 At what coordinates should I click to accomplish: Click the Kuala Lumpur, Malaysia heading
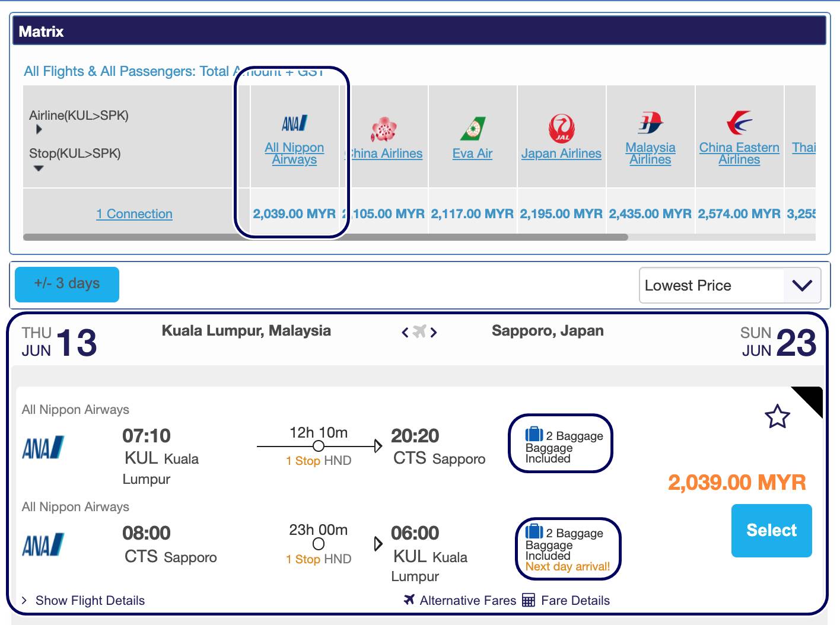tap(246, 330)
